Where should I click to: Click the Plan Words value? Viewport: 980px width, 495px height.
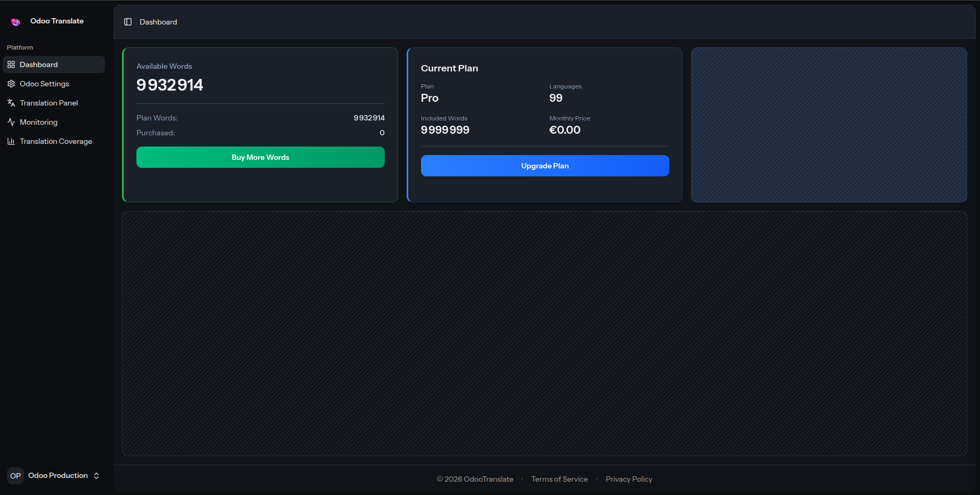(x=369, y=118)
